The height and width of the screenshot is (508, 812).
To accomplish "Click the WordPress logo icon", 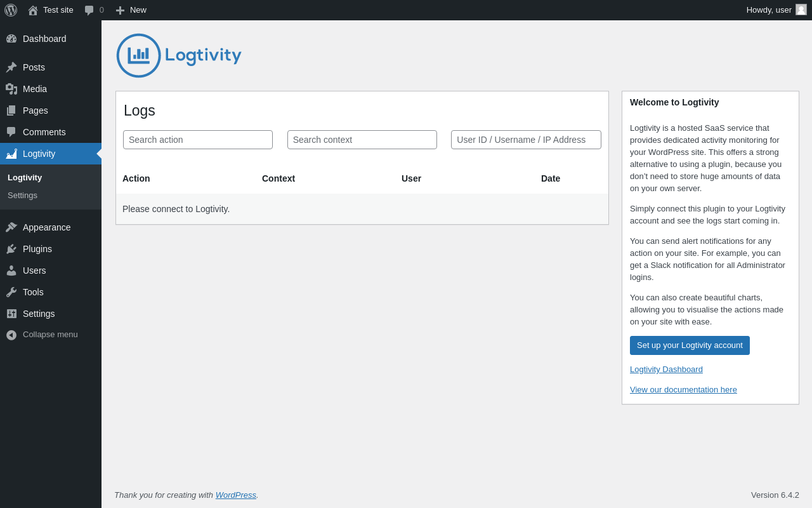I will coord(11,10).
